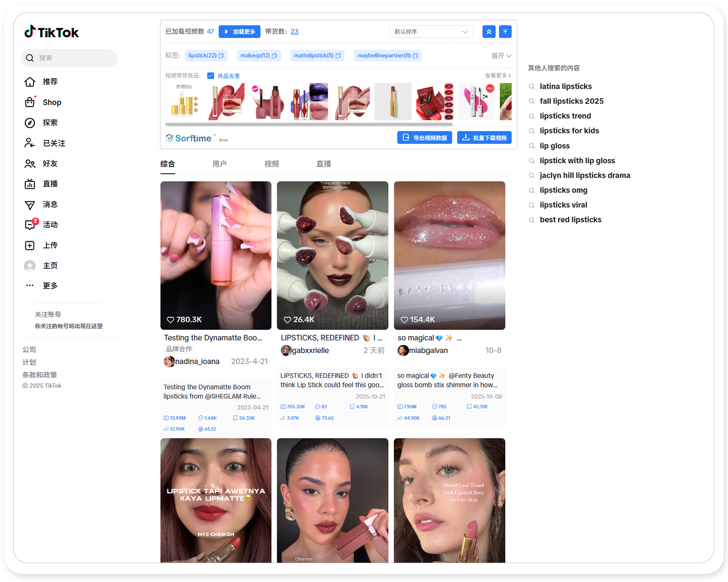Click the 批量下载视频 download button
Image resolution: width=728 pixels, height=582 pixels.
[484, 137]
